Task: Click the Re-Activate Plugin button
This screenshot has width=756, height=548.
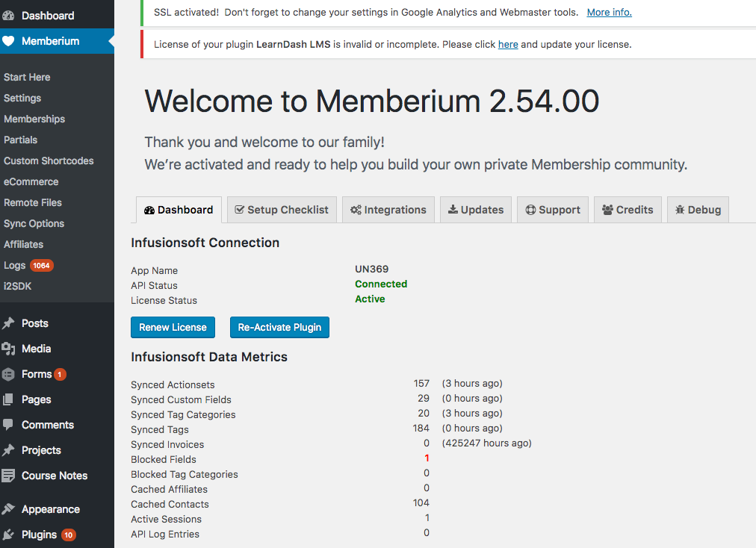Action: [279, 327]
